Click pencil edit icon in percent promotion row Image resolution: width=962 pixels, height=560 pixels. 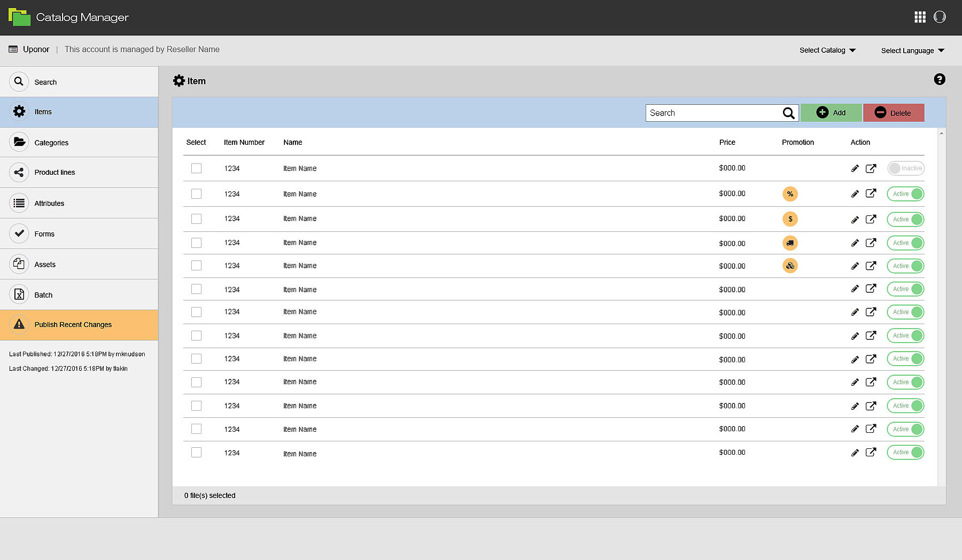click(855, 193)
